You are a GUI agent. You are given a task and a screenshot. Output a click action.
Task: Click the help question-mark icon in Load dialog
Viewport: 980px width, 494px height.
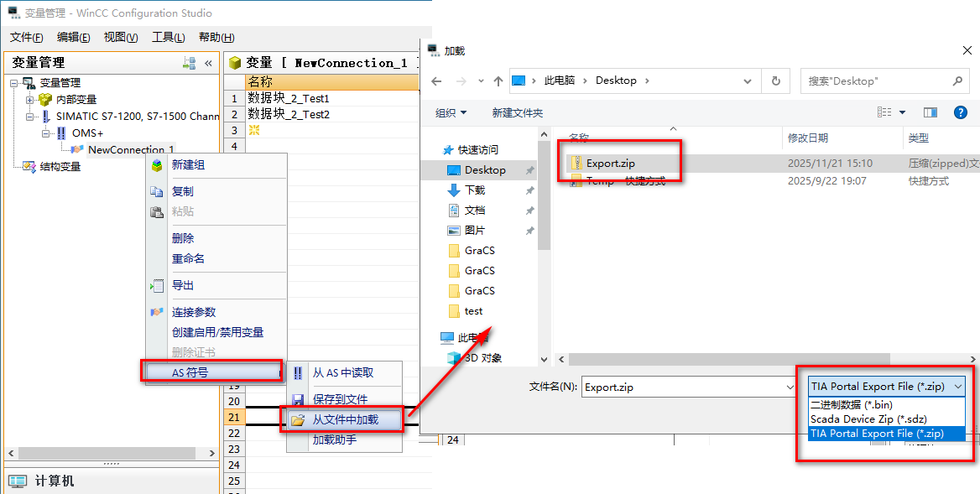pos(961,112)
